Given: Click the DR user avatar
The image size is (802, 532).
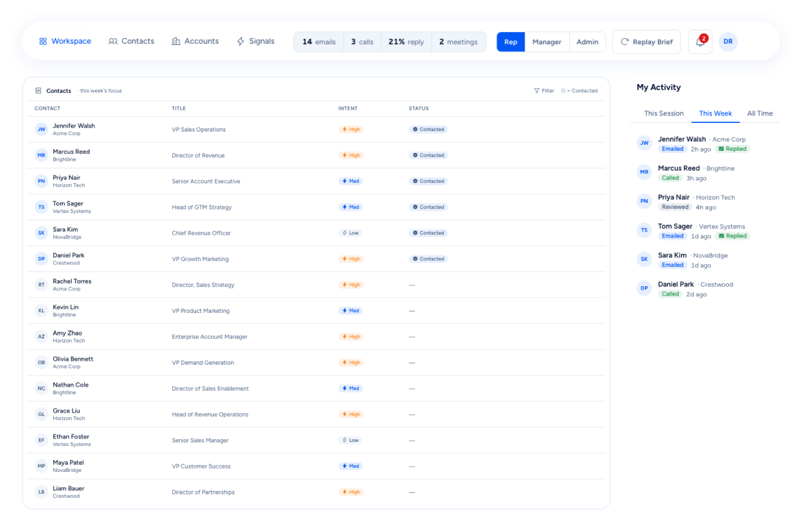Looking at the screenshot, I should [728, 42].
